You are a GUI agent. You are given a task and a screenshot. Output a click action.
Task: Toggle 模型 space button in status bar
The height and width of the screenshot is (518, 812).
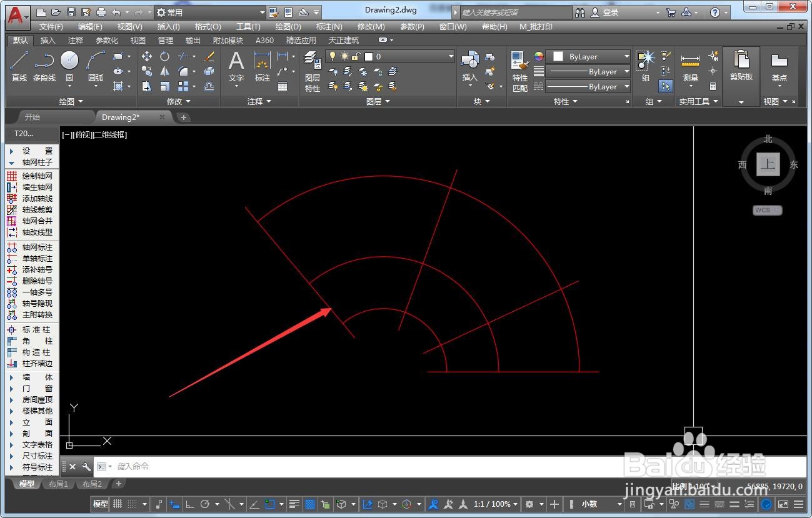[x=100, y=504]
